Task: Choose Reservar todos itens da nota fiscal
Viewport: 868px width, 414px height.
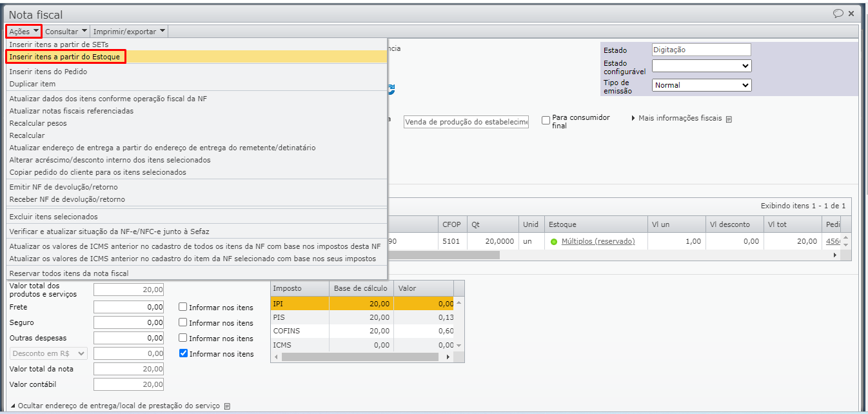Action: (x=197, y=273)
